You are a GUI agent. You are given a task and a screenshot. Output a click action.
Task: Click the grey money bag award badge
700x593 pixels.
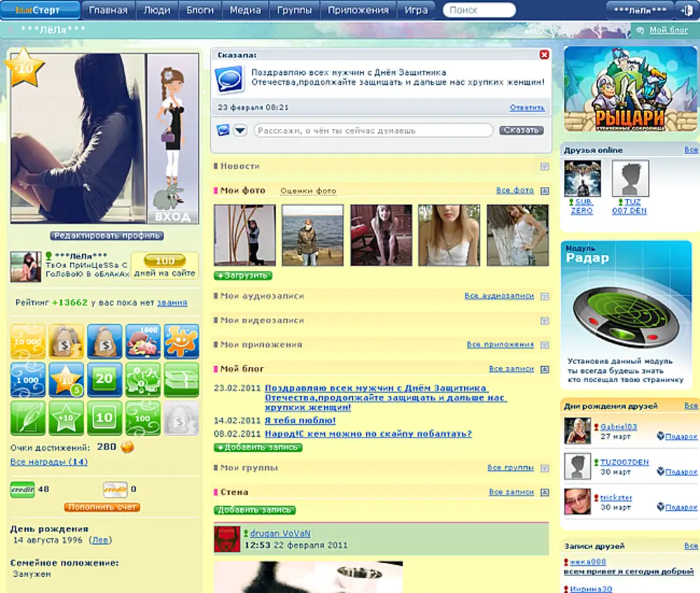(x=181, y=418)
